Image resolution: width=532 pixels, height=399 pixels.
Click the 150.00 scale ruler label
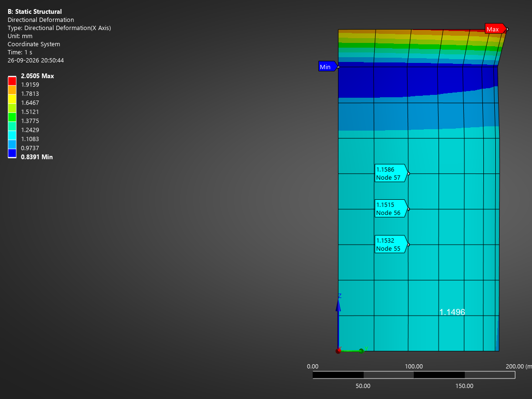pyautogui.click(x=464, y=386)
